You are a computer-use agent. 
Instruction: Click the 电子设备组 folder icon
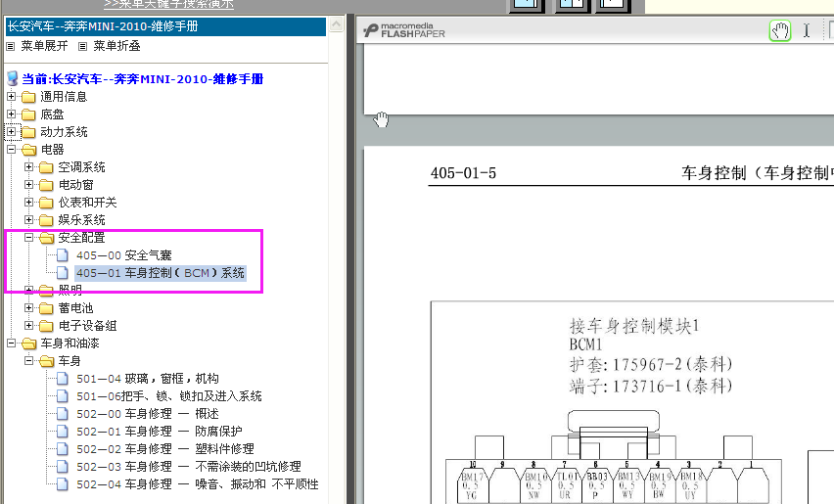click(46, 326)
